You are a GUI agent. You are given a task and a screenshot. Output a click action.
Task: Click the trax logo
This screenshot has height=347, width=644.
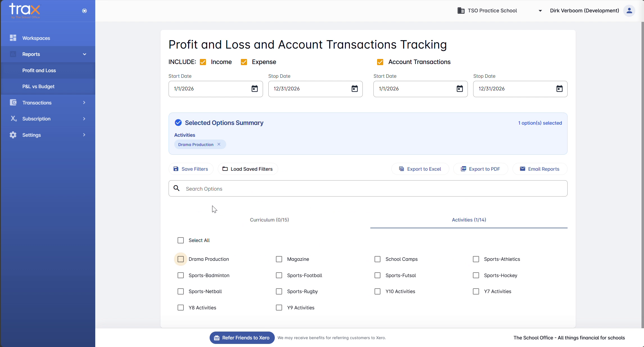pyautogui.click(x=25, y=11)
